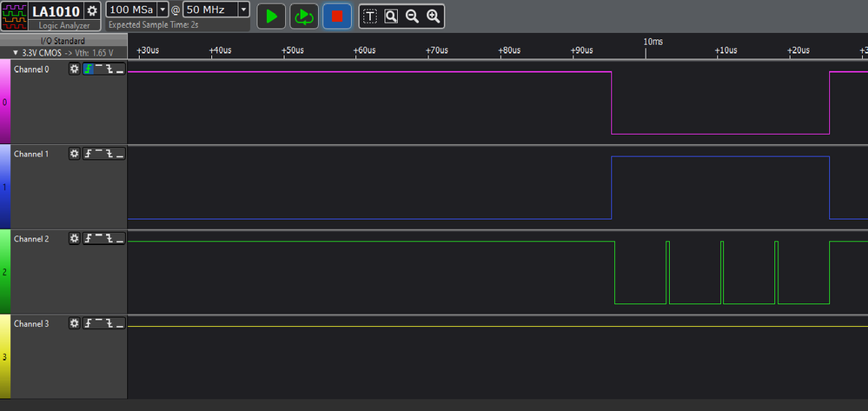The width and height of the screenshot is (868, 411).
Task: Open the 50 MHz sample rate dropdown
Action: click(243, 10)
